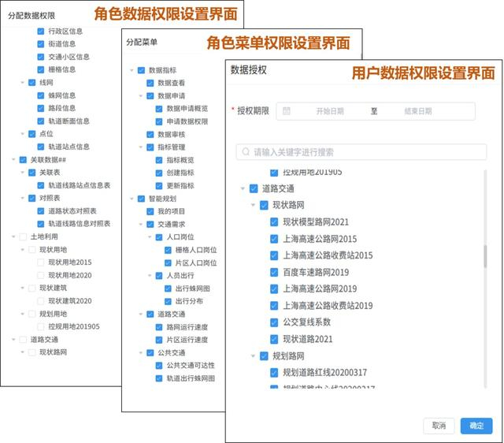This screenshot has height=443, width=504.
Task: Collapse the 智能规划 node in the 分配菜单 panel
Action: (x=132, y=199)
